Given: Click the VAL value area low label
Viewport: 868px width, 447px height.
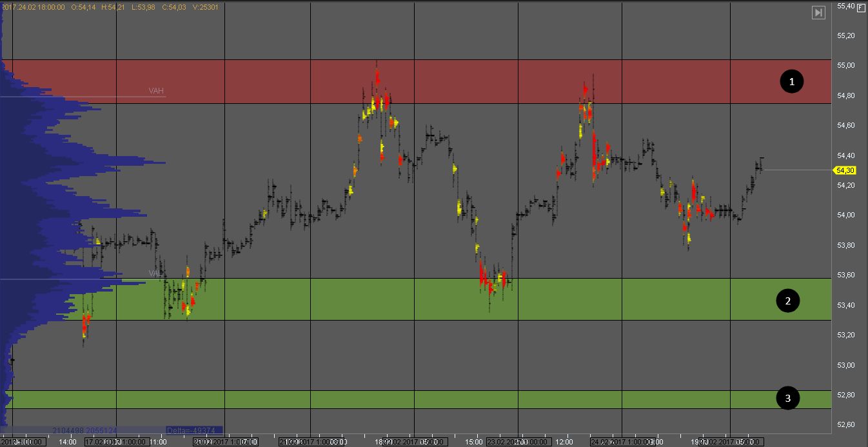Looking at the screenshot, I should coord(155,273).
